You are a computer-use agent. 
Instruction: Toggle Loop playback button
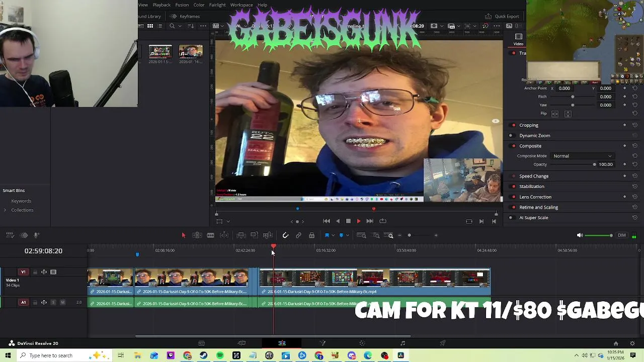[x=383, y=221]
